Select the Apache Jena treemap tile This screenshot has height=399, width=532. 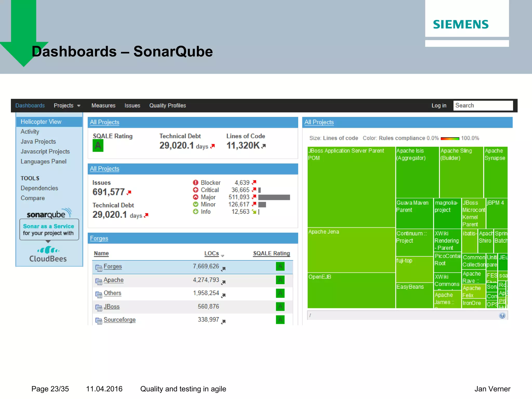[x=351, y=250]
